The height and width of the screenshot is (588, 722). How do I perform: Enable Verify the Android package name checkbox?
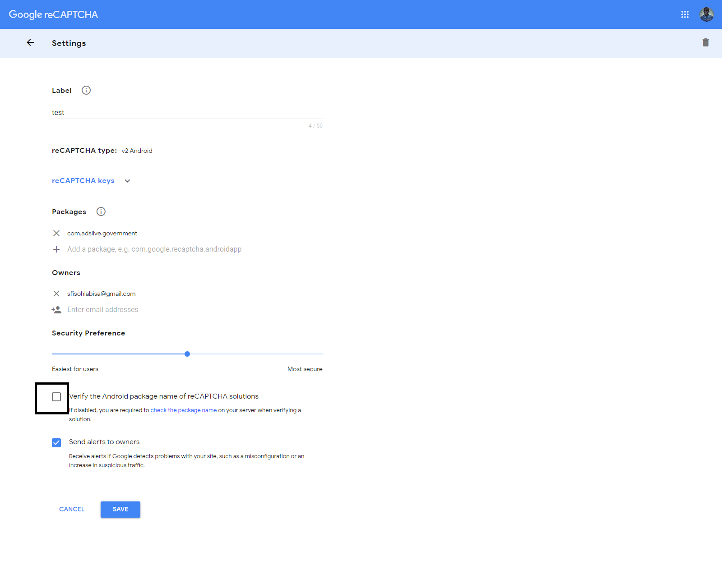pyautogui.click(x=56, y=397)
